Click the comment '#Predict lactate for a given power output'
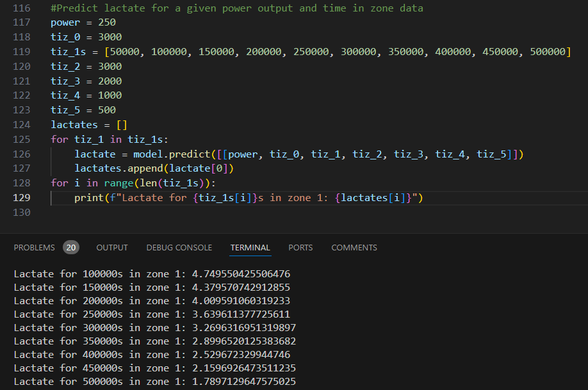The image size is (588, 390). tap(172, 8)
